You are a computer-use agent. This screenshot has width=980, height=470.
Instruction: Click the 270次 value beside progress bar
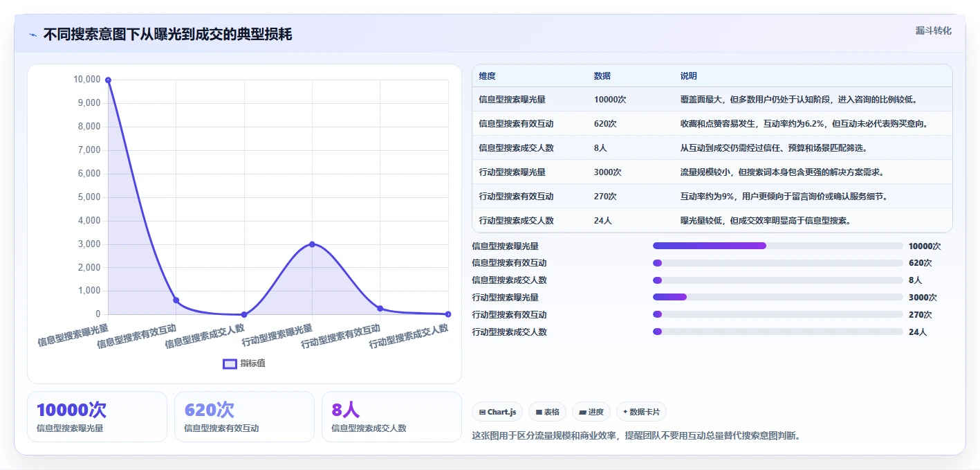pyautogui.click(x=921, y=314)
